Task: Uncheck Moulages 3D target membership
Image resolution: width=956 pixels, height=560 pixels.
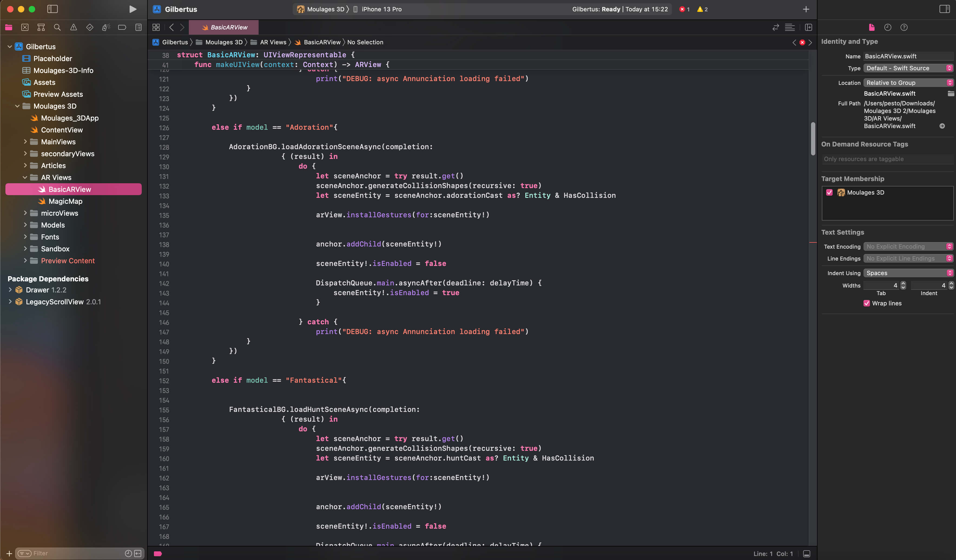Action: (x=829, y=192)
